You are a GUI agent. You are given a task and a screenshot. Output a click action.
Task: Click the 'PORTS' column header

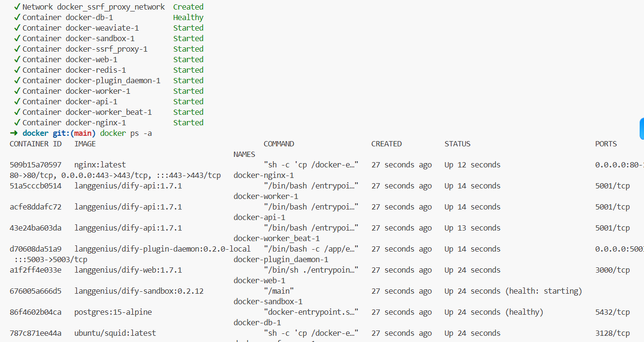pyautogui.click(x=606, y=144)
